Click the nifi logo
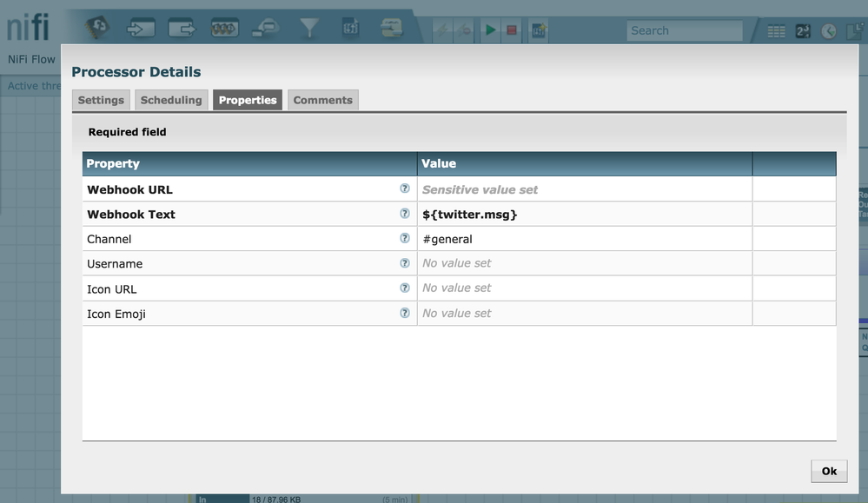 [28, 27]
